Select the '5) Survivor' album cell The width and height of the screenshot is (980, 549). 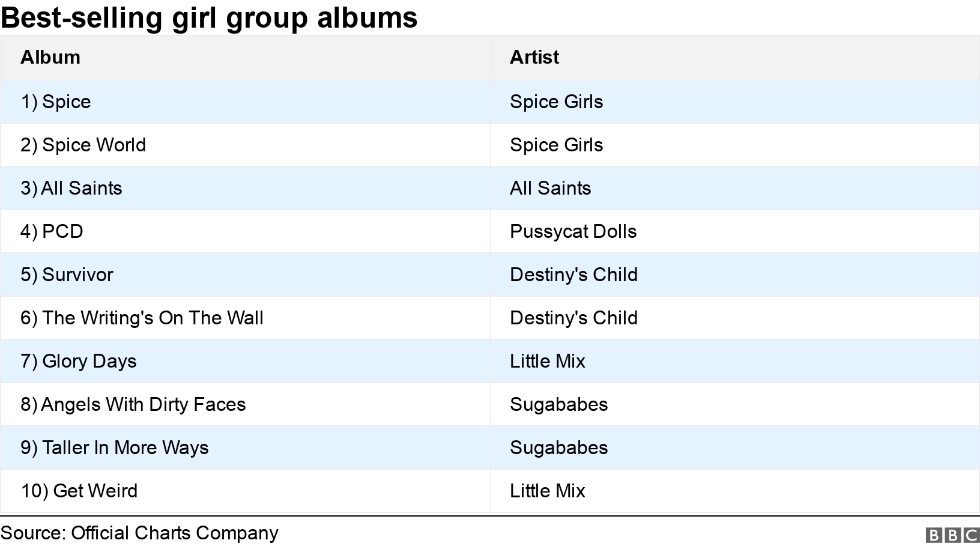[x=67, y=274]
